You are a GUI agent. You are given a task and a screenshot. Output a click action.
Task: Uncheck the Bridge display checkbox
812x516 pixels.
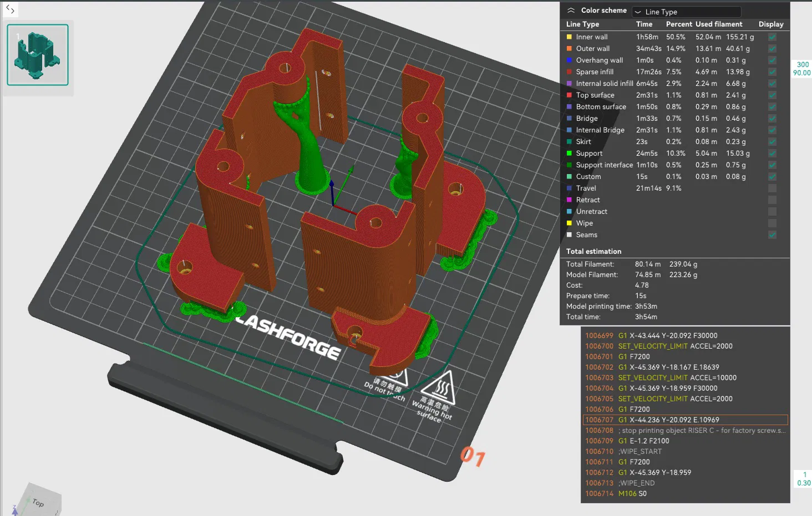tap(772, 119)
